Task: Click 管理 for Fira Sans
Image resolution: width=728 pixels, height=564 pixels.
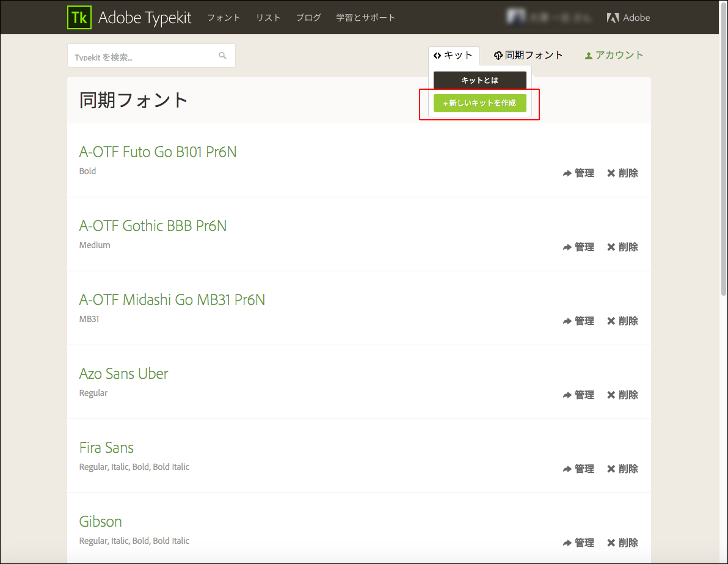Action: [x=578, y=469]
